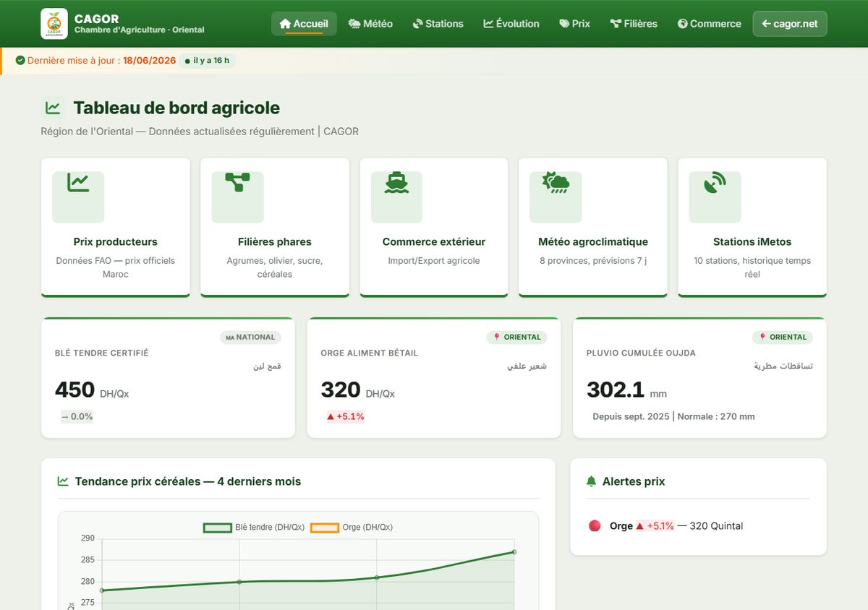Open the Stations nav item
Screen dimensions: 868x610
click(x=438, y=24)
